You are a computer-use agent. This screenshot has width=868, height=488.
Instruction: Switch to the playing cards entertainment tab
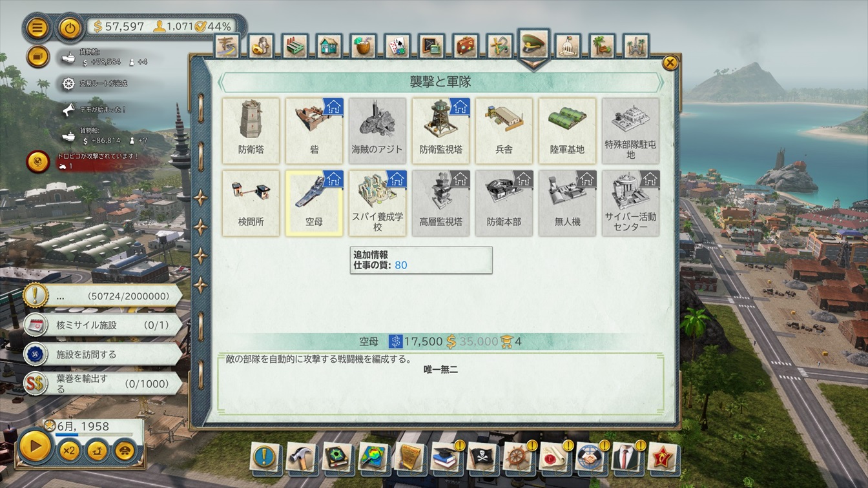(x=397, y=46)
